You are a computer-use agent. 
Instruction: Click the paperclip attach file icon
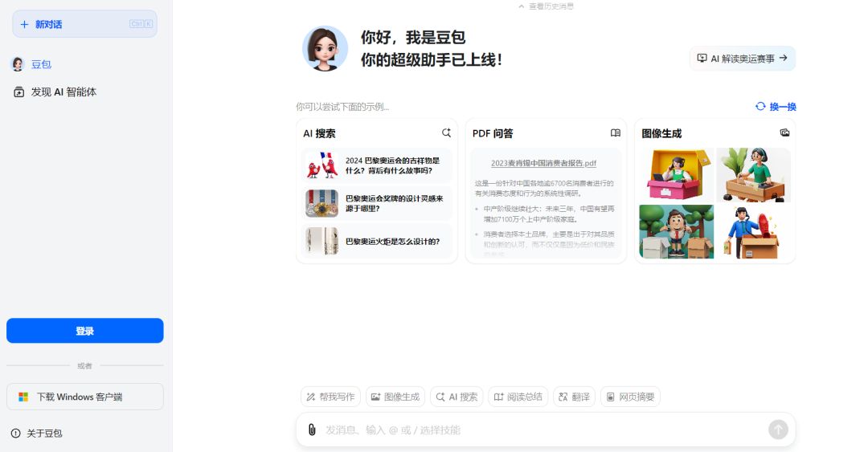coord(312,430)
